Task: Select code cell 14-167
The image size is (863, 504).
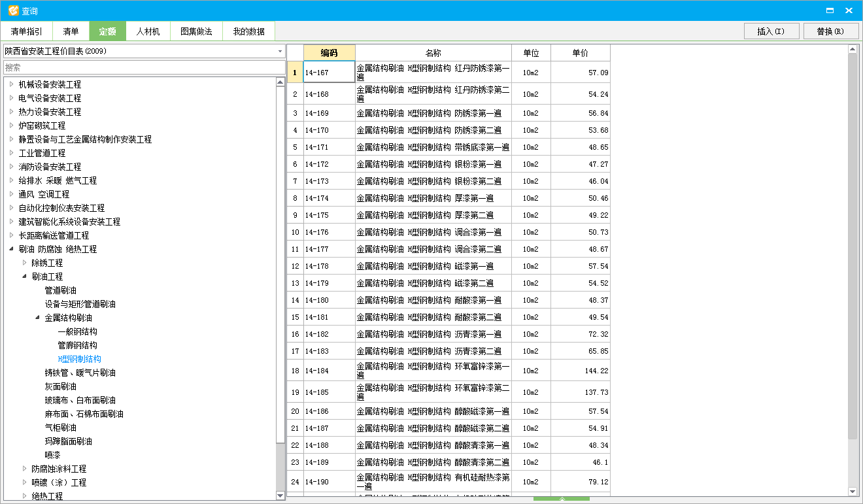Action: click(330, 72)
